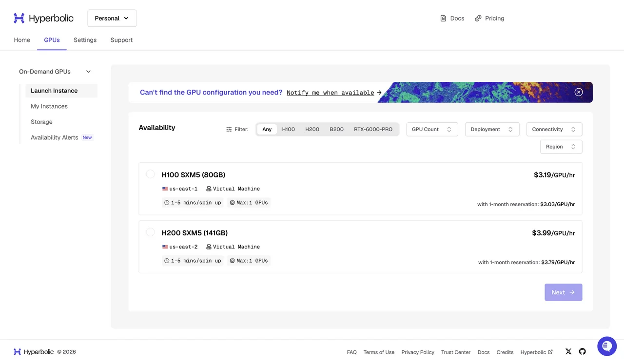Open the Support tab
The height and width of the screenshot is (364, 624).
coord(121,40)
